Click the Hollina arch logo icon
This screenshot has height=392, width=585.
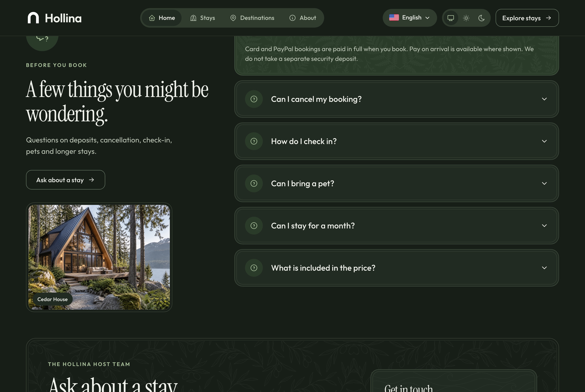tap(33, 18)
